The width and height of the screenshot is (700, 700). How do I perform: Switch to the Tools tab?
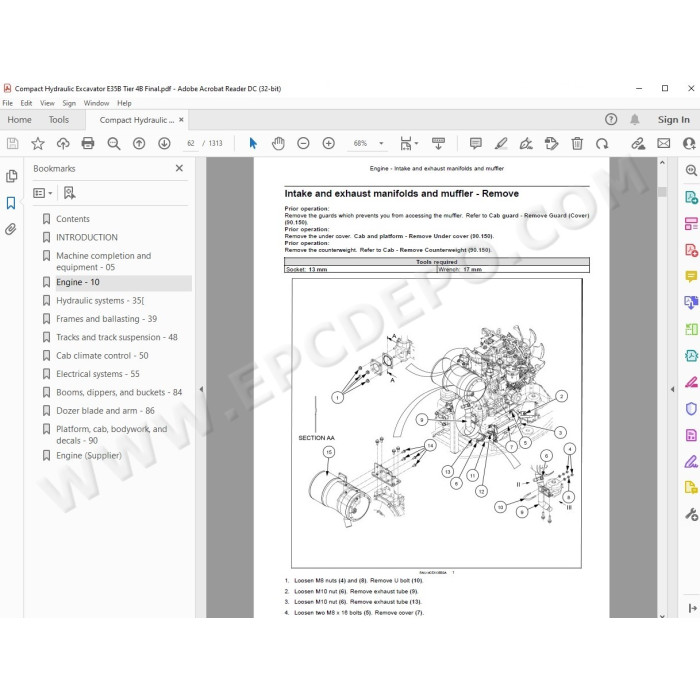(59, 120)
